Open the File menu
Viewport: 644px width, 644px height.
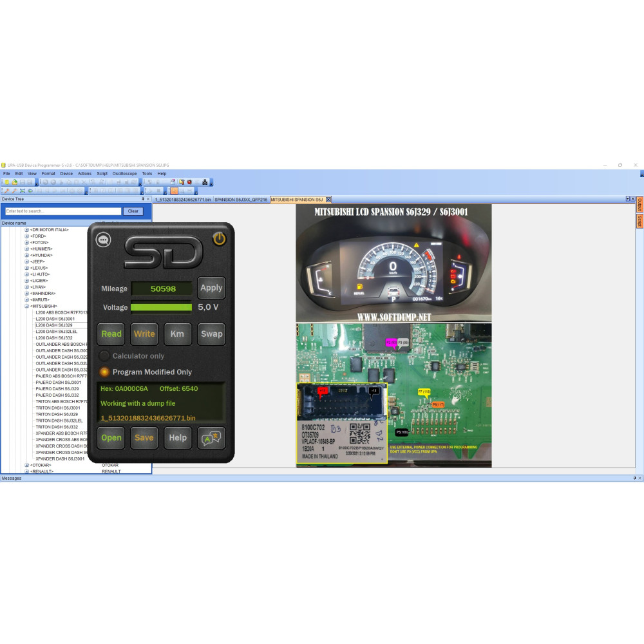pyautogui.click(x=6, y=173)
